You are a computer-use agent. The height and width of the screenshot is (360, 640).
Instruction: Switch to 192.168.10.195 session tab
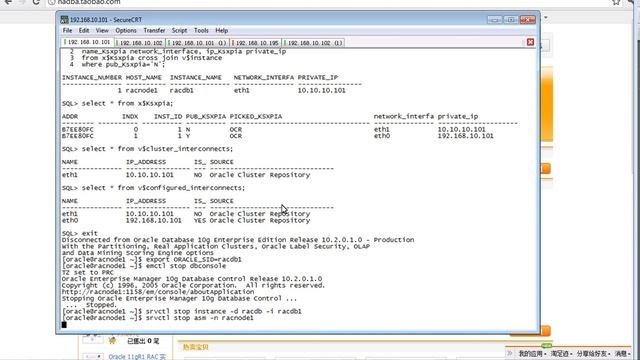tap(256, 42)
